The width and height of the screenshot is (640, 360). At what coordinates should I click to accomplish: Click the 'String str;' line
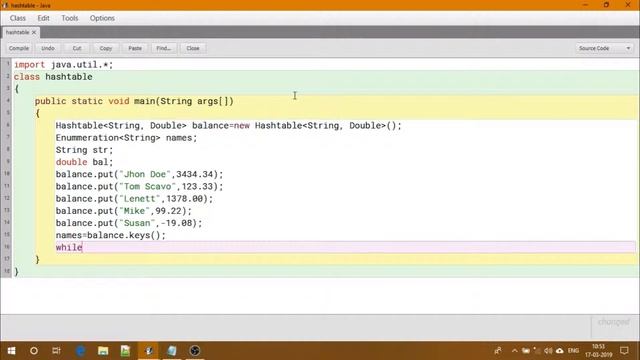coord(84,150)
